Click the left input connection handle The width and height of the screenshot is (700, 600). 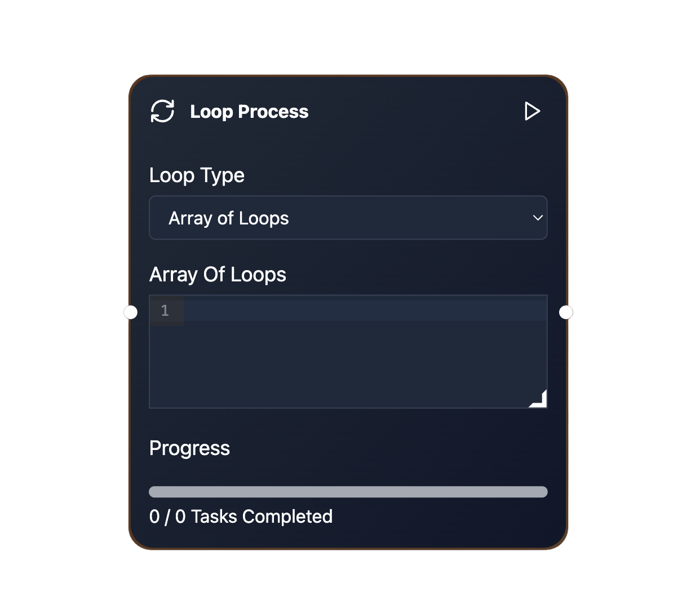pos(131,312)
